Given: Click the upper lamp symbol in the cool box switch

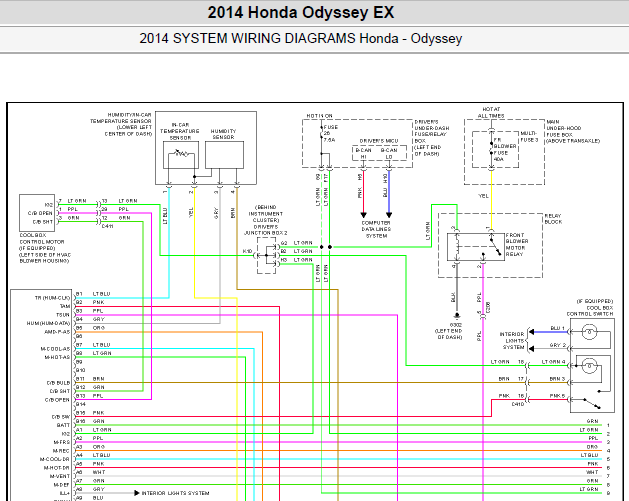Looking at the screenshot, I should (x=589, y=332).
